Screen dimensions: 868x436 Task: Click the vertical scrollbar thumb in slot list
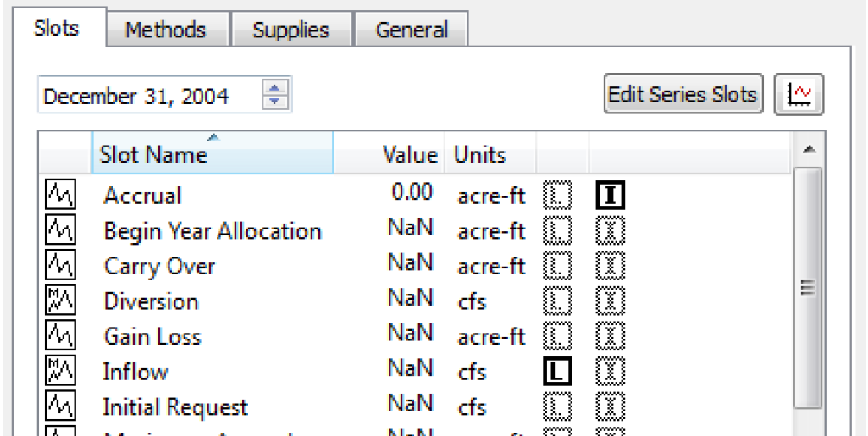point(807,288)
